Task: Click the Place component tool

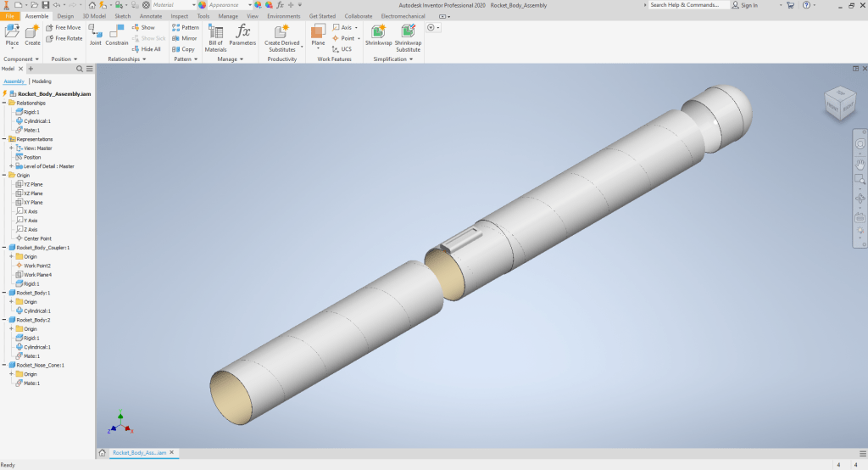Action: coord(12,35)
